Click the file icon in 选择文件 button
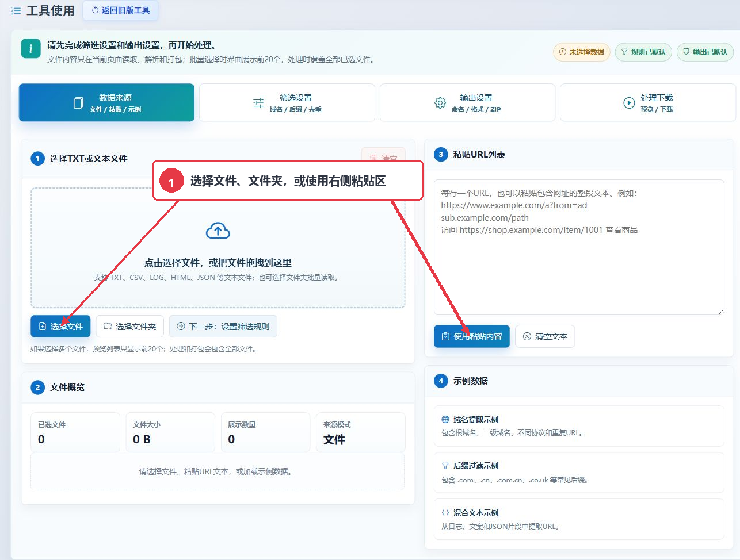 pyautogui.click(x=43, y=326)
